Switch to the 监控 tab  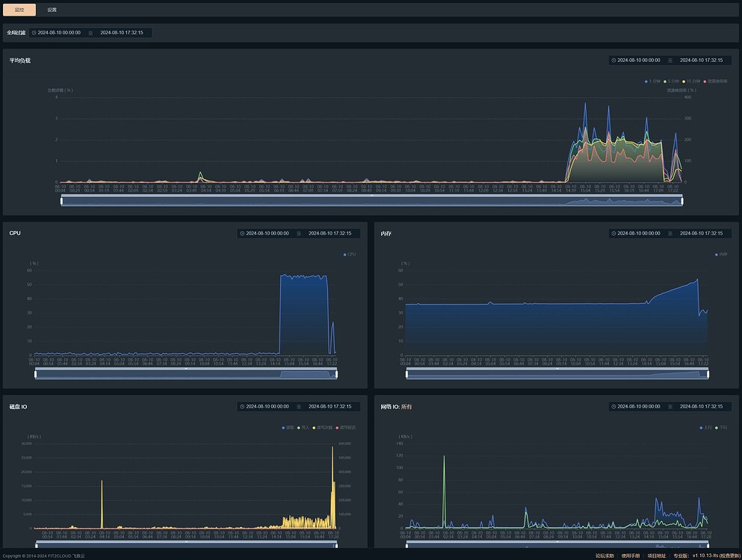pyautogui.click(x=19, y=10)
